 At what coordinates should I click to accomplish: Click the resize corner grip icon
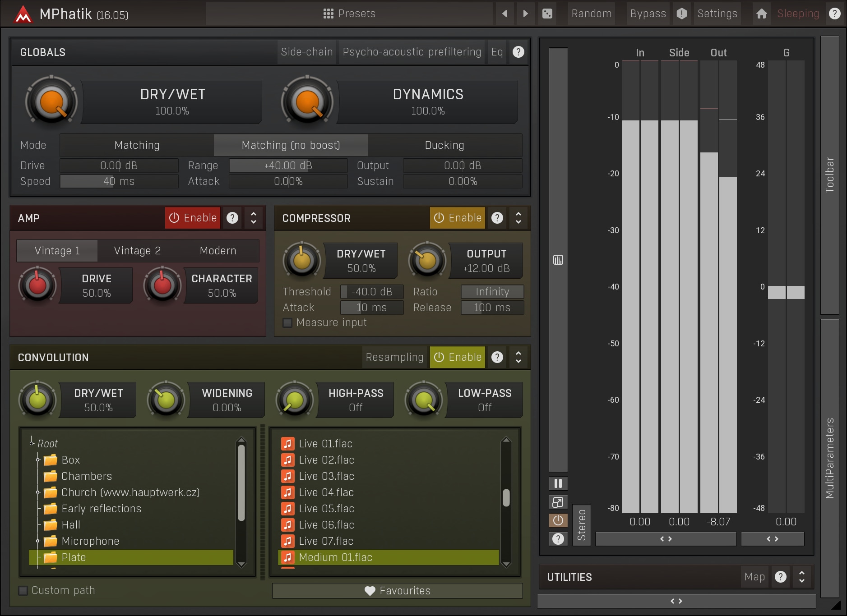pos(835,605)
